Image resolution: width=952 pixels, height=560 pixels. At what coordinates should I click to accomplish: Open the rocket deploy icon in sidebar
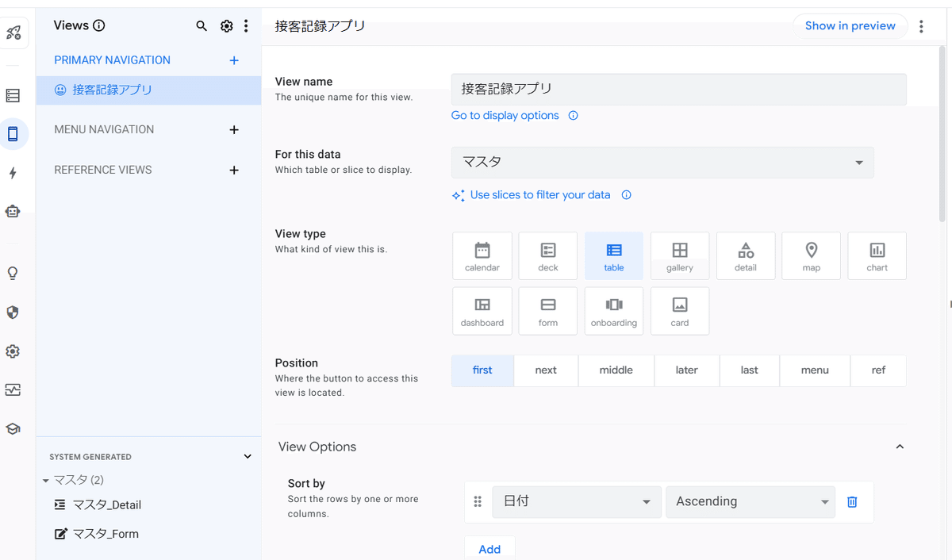pyautogui.click(x=13, y=33)
